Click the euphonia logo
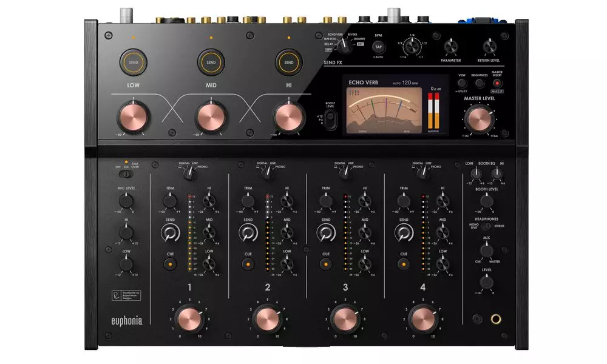 (x=127, y=321)
